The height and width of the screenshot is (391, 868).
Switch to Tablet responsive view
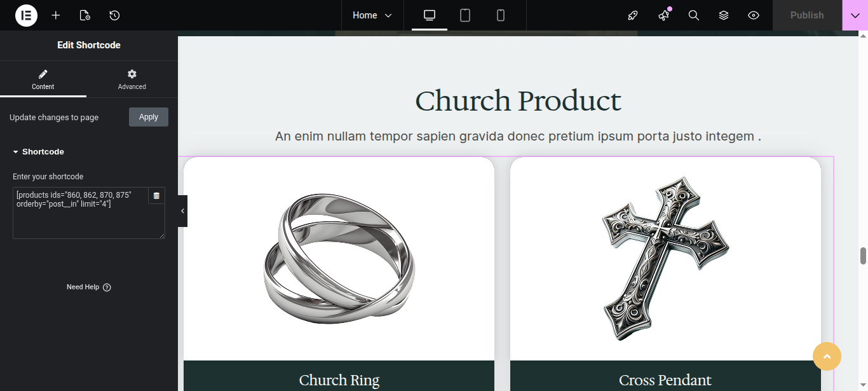point(465,15)
